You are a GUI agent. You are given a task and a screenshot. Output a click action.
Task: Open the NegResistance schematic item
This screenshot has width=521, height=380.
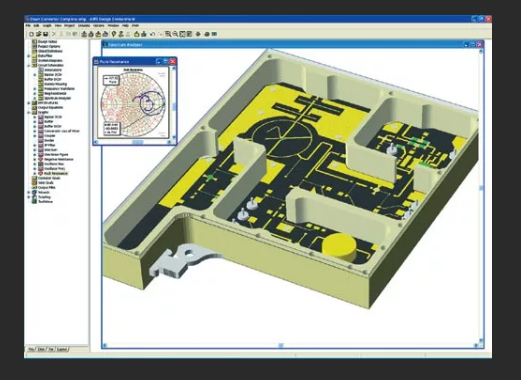55,93
